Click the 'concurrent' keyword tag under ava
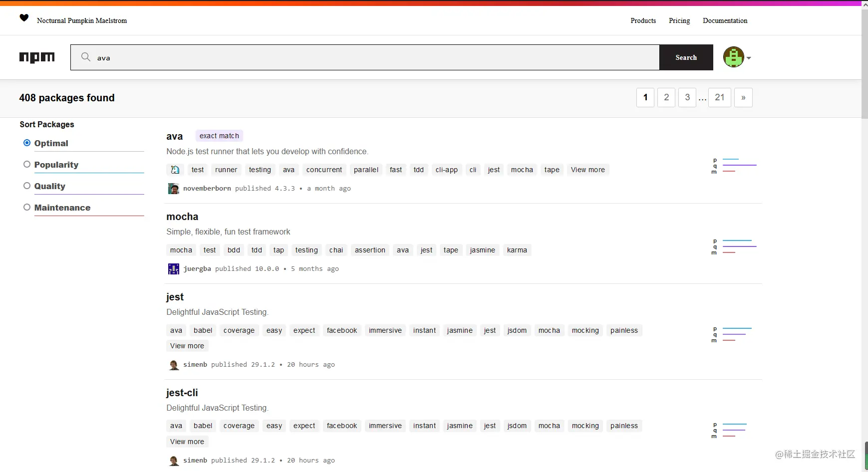Image resolution: width=868 pixels, height=472 pixels. (x=324, y=170)
